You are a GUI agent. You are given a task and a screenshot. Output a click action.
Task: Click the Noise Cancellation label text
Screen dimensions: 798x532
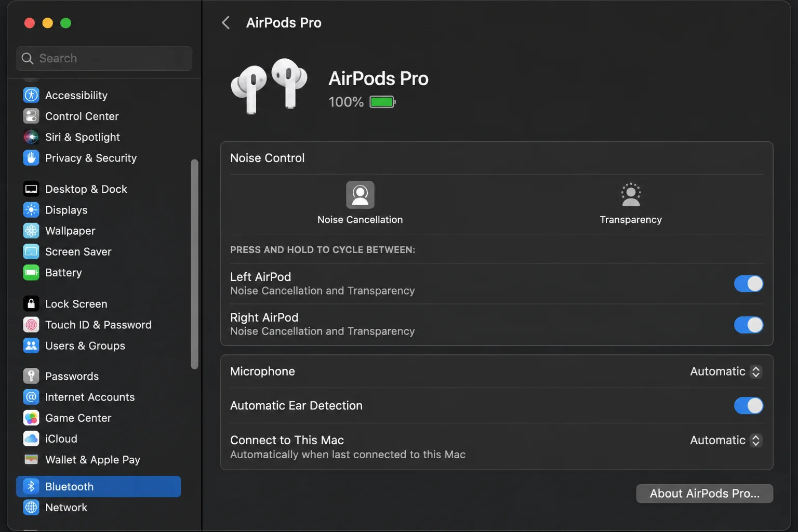pyautogui.click(x=360, y=220)
